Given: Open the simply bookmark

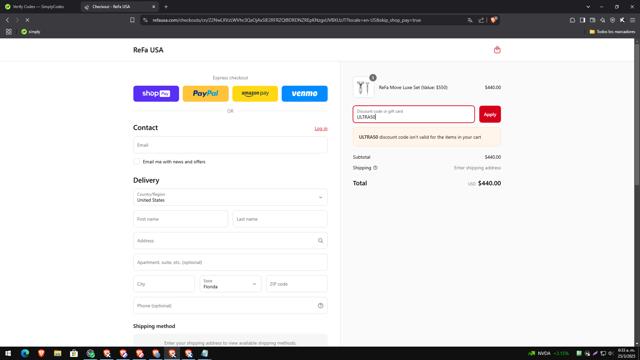Looking at the screenshot, I should pyautogui.click(x=31, y=31).
